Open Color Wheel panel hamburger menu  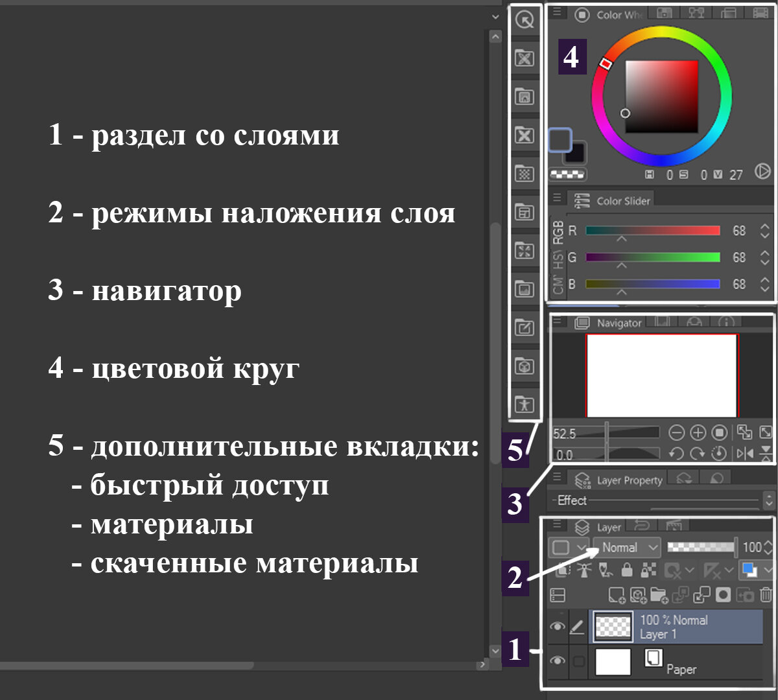point(557,12)
